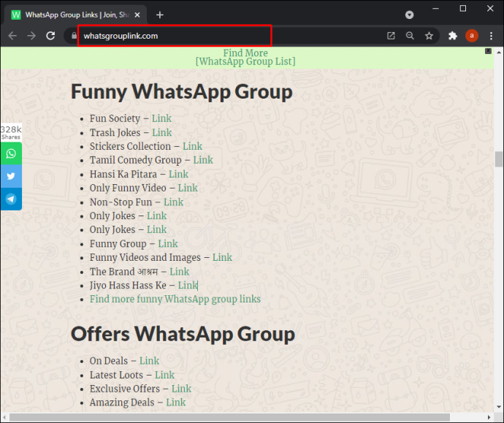Viewport: 504px width, 423px height.
Task: Open Funny Videos and Images Link
Action: (x=222, y=257)
